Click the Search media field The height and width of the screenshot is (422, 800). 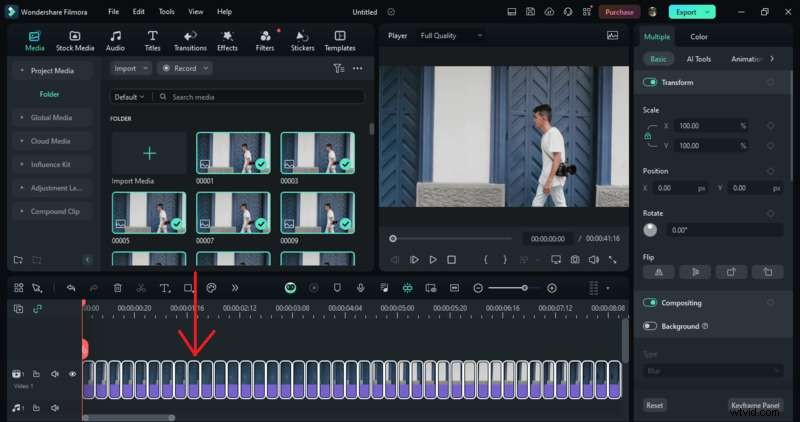tap(261, 96)
